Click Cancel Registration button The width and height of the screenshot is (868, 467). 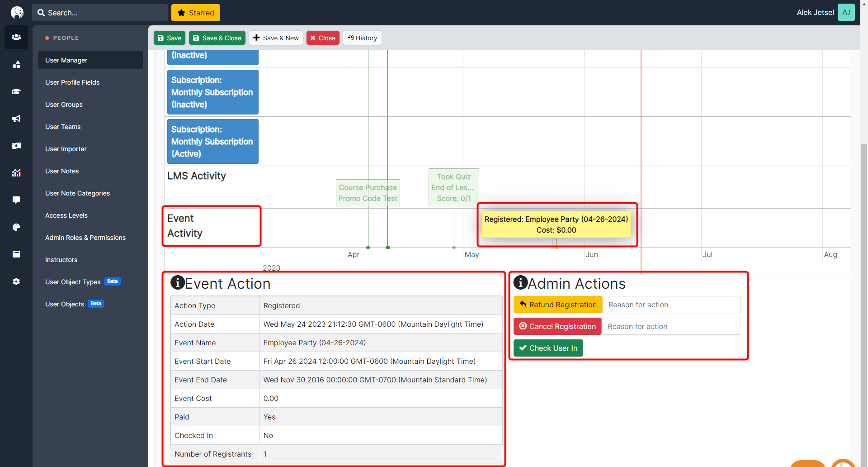click(x=557, y=326)
